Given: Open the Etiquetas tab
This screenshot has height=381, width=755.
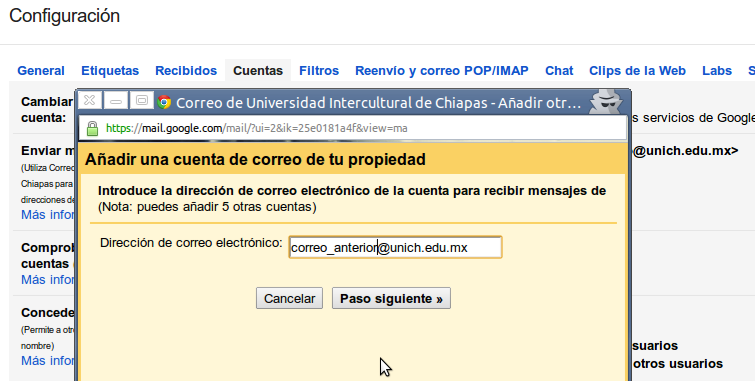Looking at the screenshot, I should click(x=110, y=71).
